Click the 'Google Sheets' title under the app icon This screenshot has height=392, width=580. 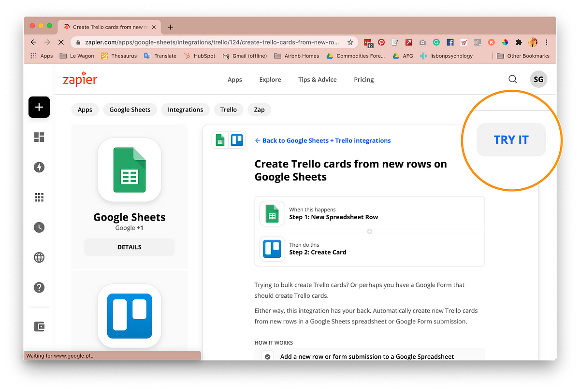pos(130,217)
